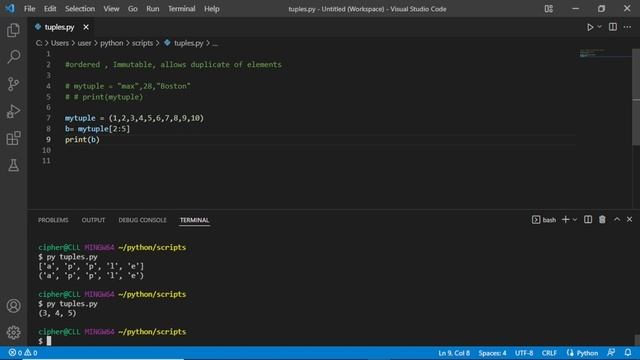Click the breadcrumb trailing ellipsis symbol
The height and width of the screenshot is (360, 640).
point(215,43)
